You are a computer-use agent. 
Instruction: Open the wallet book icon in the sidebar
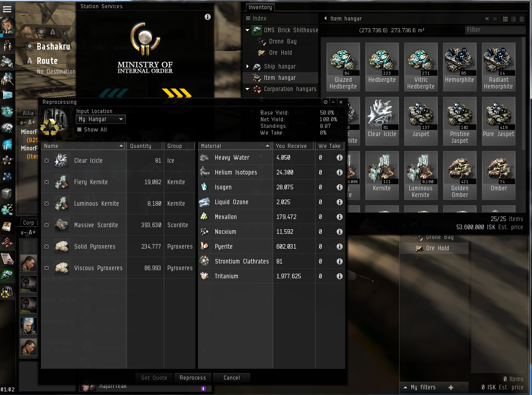[7, 226]
